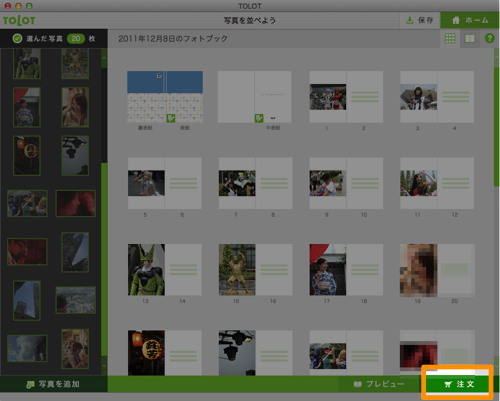Image resolution: width=500 pixels, height=401 pixels.
Task: Go to ホーム home button
Action: 470,20
